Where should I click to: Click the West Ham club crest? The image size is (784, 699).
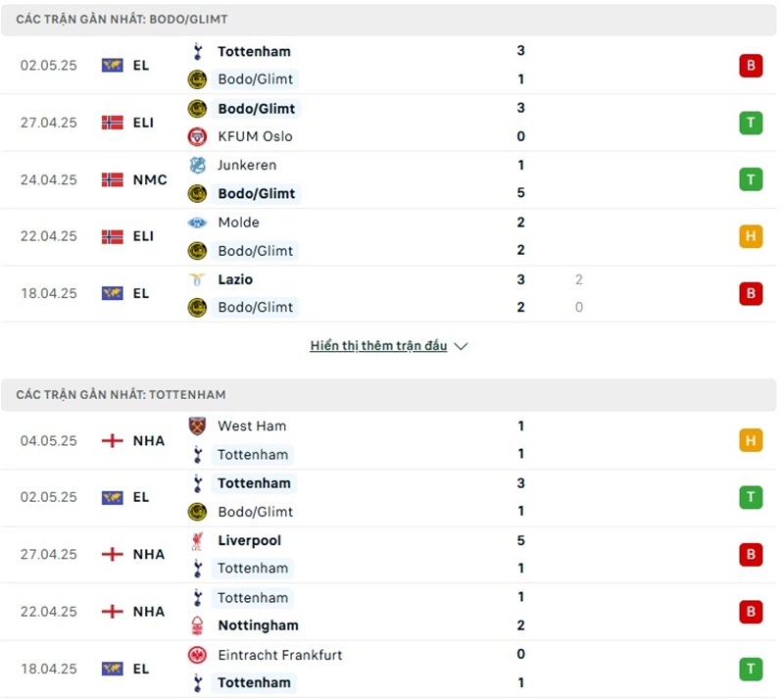[x=197, y=426]
